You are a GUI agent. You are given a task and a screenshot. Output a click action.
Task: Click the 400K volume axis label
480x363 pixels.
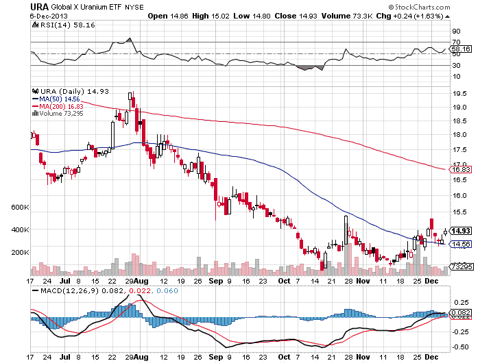20,230
